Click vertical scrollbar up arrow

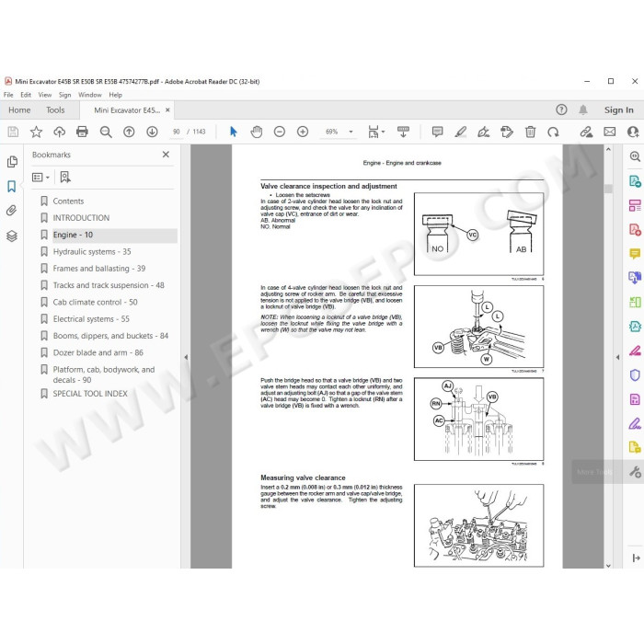tap(608, 149)
